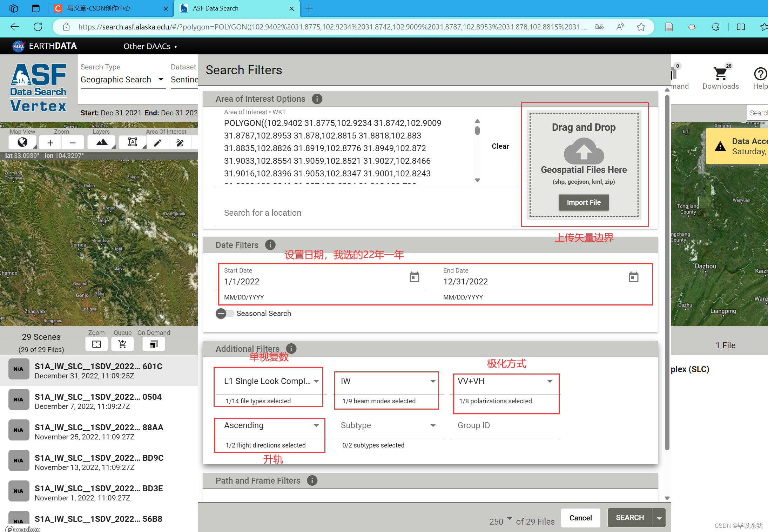Screen dimensions: 768x532
Task: Switch to the ASF Data Search tab
Action: (x=237, y=8)
